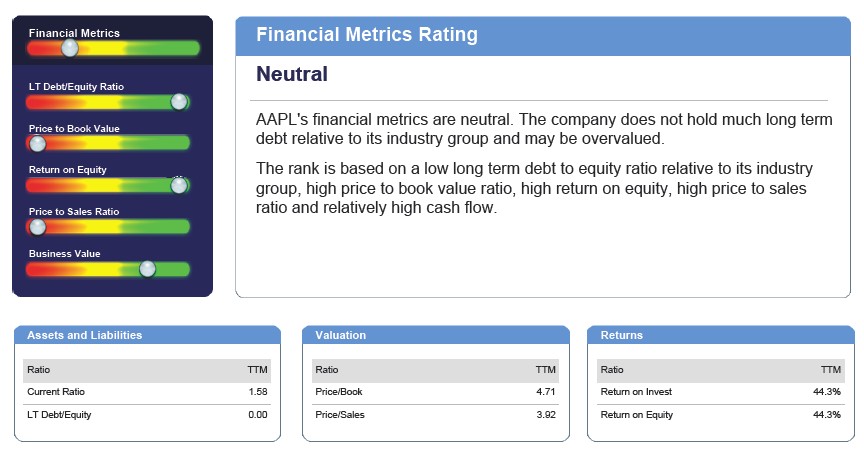Screen dimensions: 864x456
Task: Click the Price/Sales row label
Action: [x=338, y=414]
